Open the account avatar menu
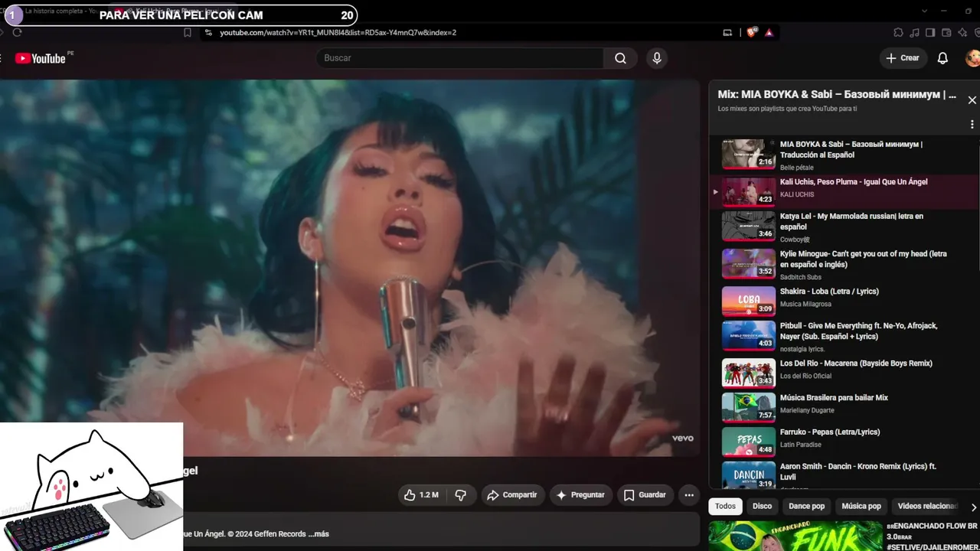This screenshot has height=551, width=980. coord(972,58)
